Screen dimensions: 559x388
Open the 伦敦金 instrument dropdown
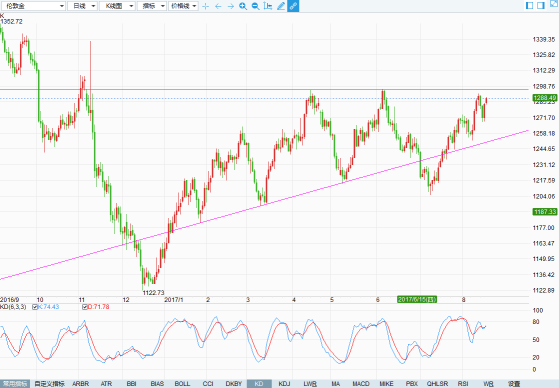click(x=33, y=6)
